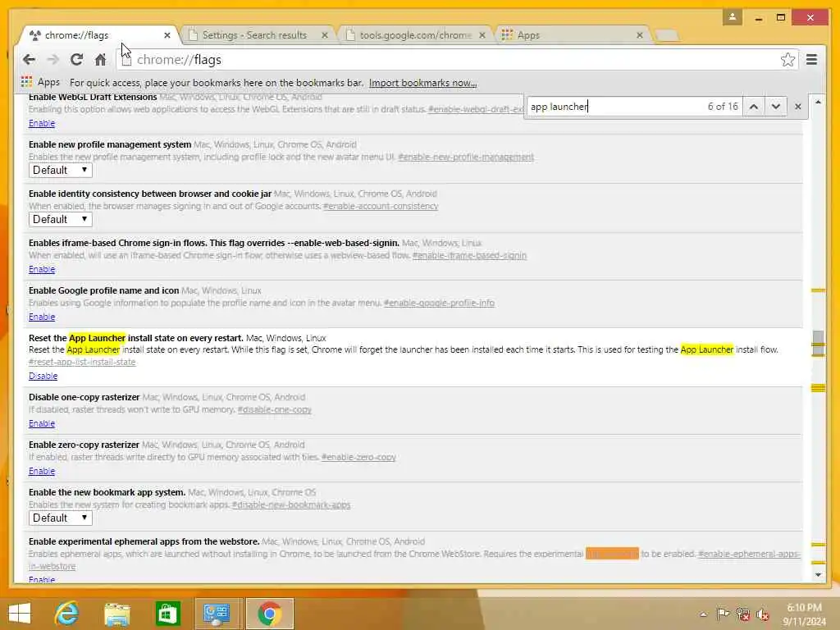840x630 pixels.
Task: Open #disable-new-bookmark-apps anchor link
Action: point(291,505)
